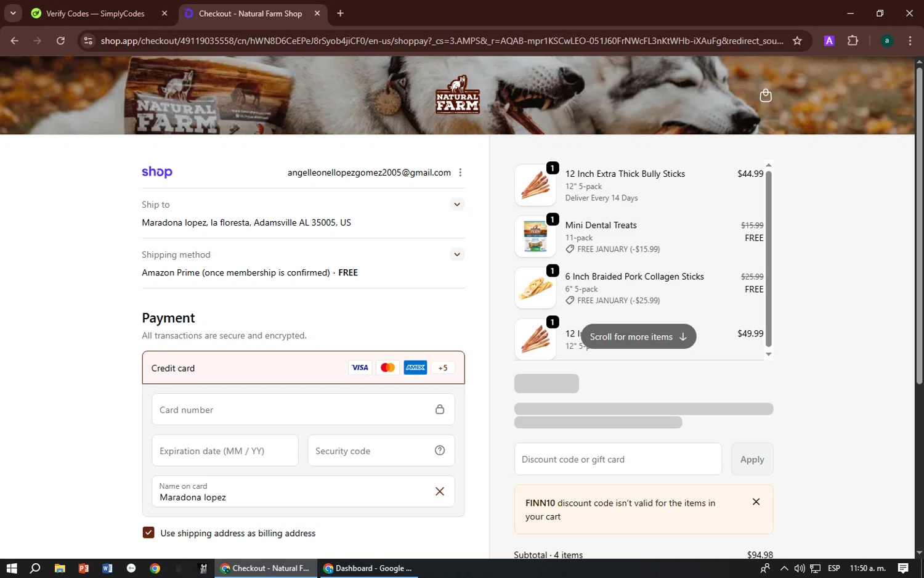Select the Credit card payment option
The image size is (924, 578).
tap(303, 368)
